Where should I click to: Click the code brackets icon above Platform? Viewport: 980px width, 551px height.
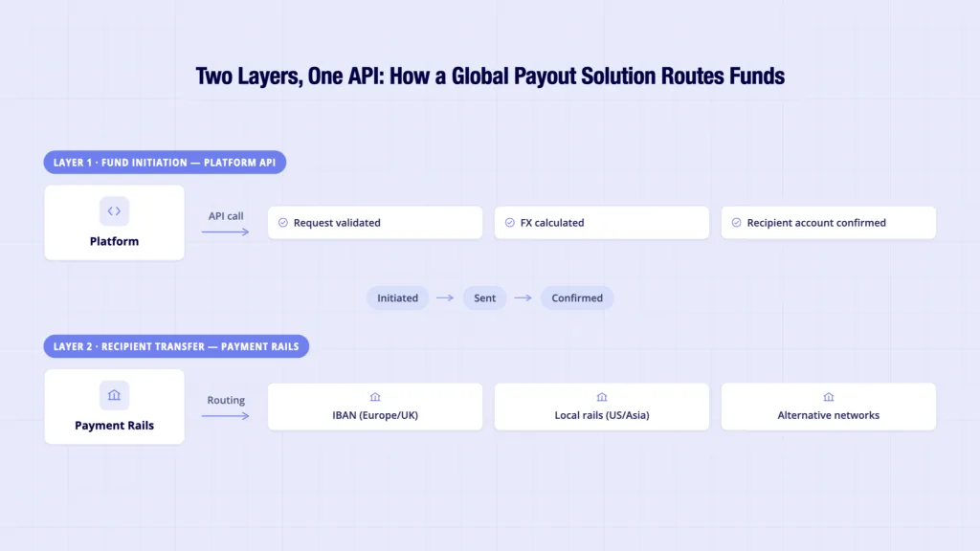114,211
